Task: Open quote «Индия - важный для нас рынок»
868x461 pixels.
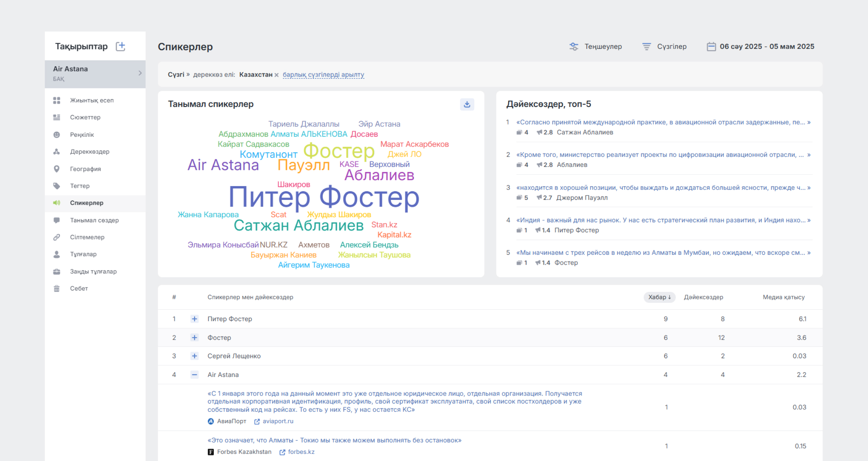Action: 663,220
